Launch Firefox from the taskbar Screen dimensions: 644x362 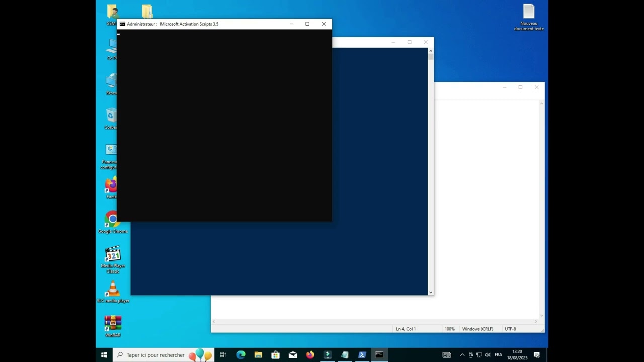point(310,355)
